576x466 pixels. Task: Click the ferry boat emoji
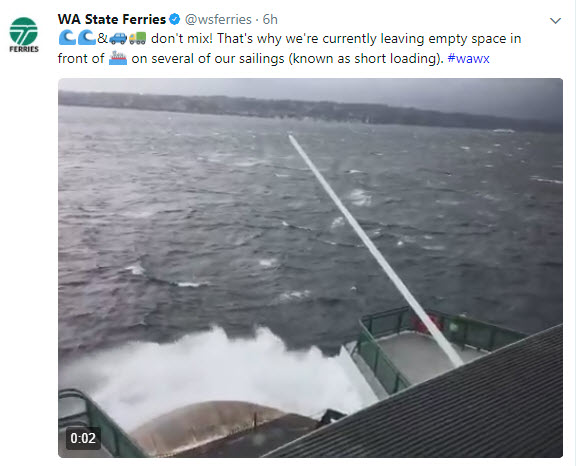[x=118, y=58]
